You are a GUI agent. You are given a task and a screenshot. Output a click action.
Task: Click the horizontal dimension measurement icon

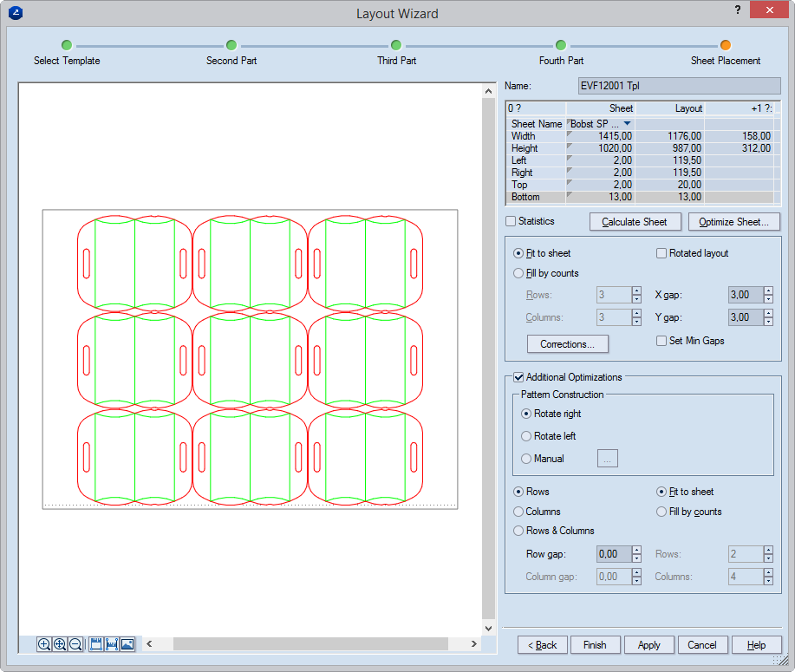[x=112, y=644]
